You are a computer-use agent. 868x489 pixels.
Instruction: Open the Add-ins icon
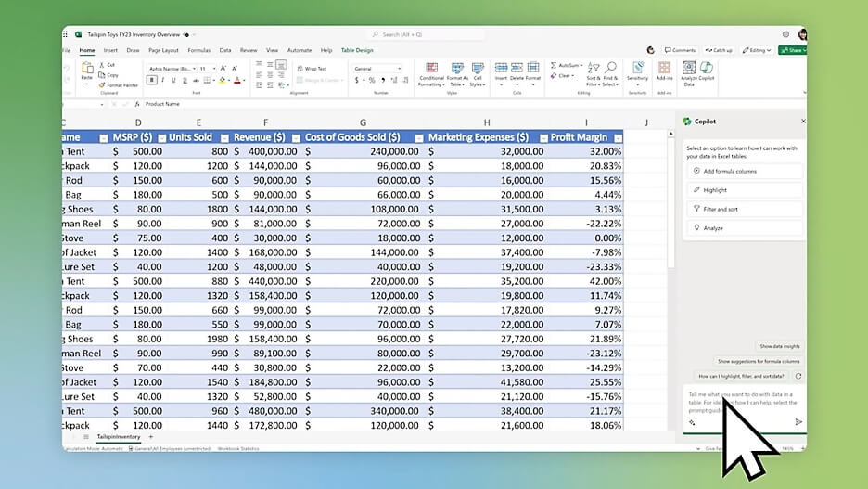pyautogui.click(x=664, y=68)
